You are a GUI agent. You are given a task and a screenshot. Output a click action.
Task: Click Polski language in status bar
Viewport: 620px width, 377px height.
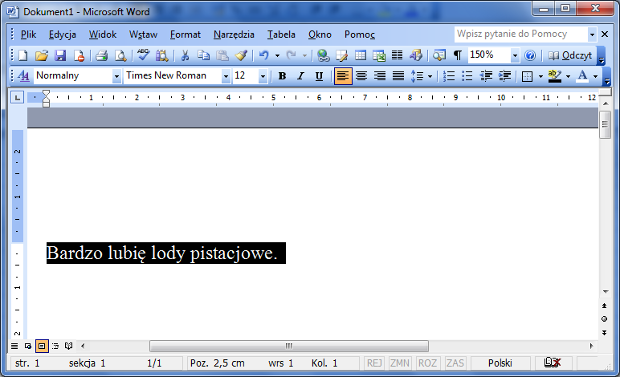click(x=500, y=363)
